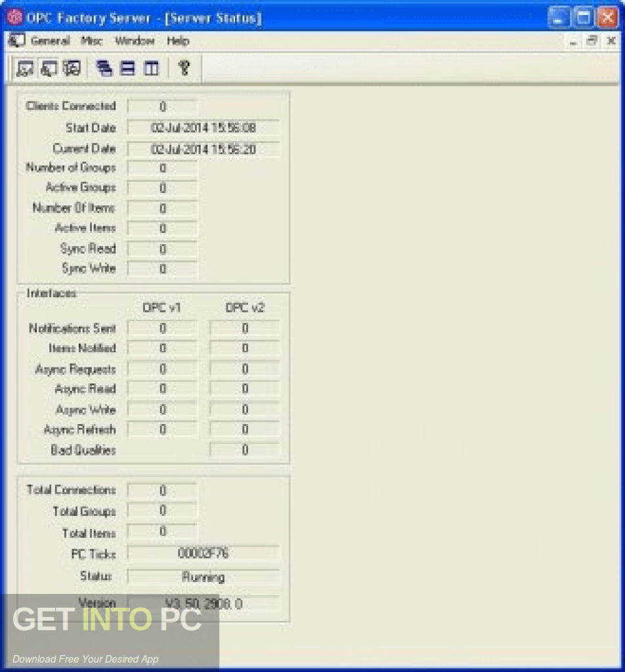Select Async Requests value under OPC v2
Viewport: 625px width, 672px height.
coord(245,369)
